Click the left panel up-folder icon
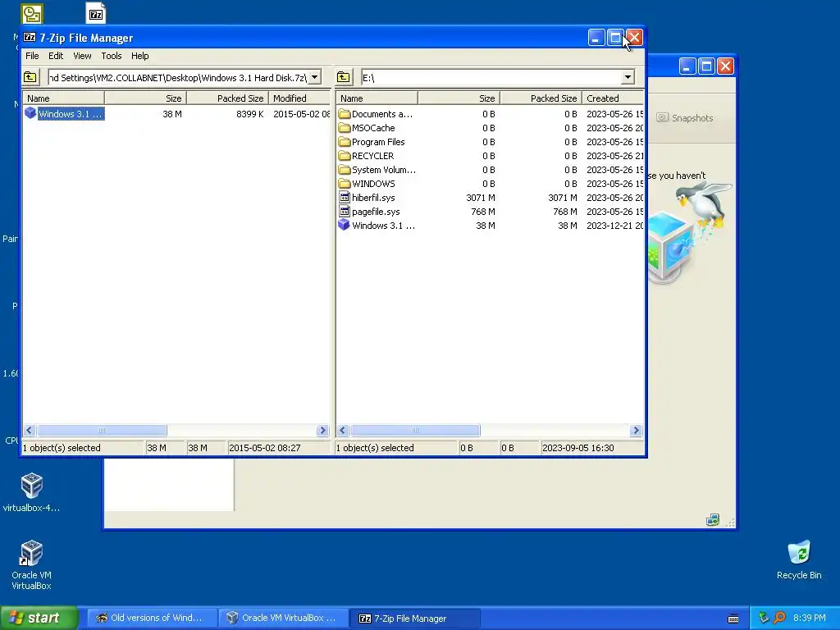 pyautogui.click(x=30, y=78)
